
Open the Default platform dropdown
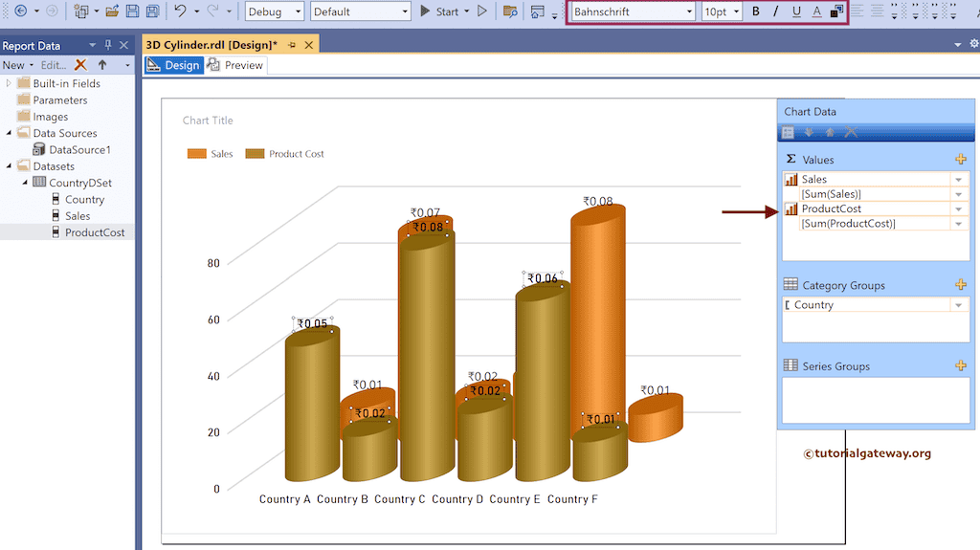pyautogui.click(x=405, y=11)
